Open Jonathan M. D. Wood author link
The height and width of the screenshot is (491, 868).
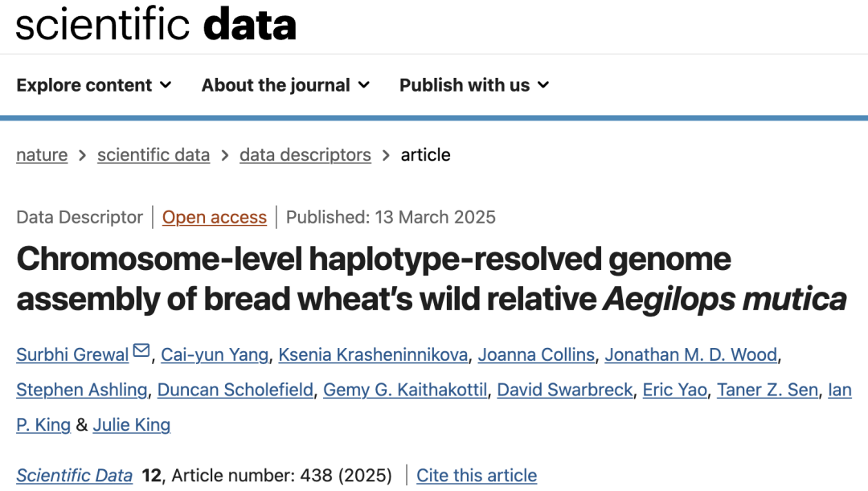pos(690,354)
